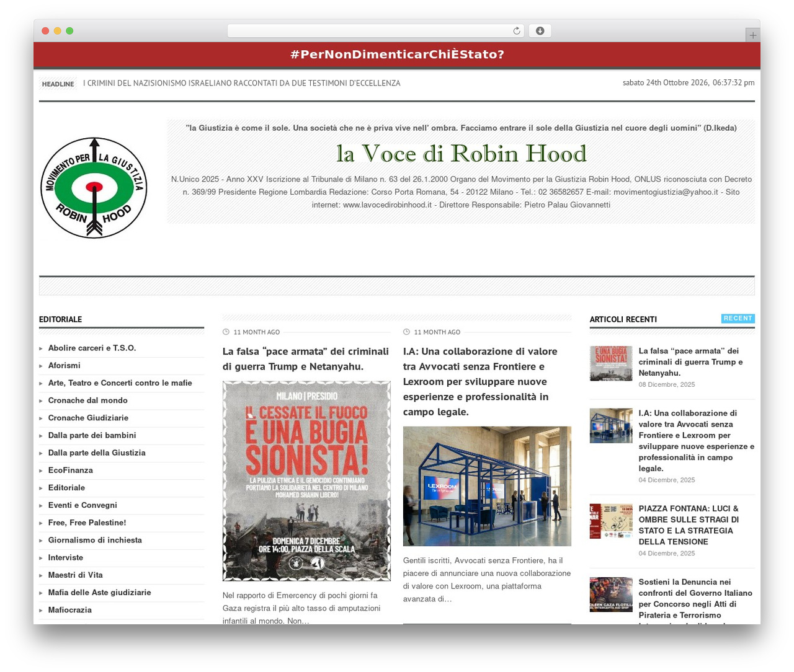Open recent sidebar link I.A: Una collaborazione di valore

coord(697,441)
